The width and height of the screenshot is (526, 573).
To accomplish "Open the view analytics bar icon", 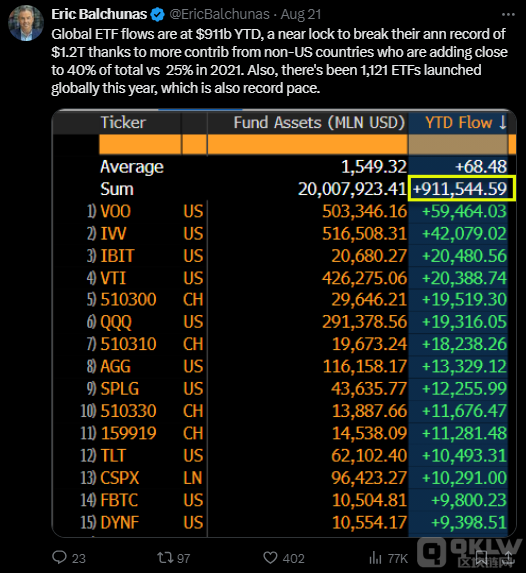I will click(375, 558).
